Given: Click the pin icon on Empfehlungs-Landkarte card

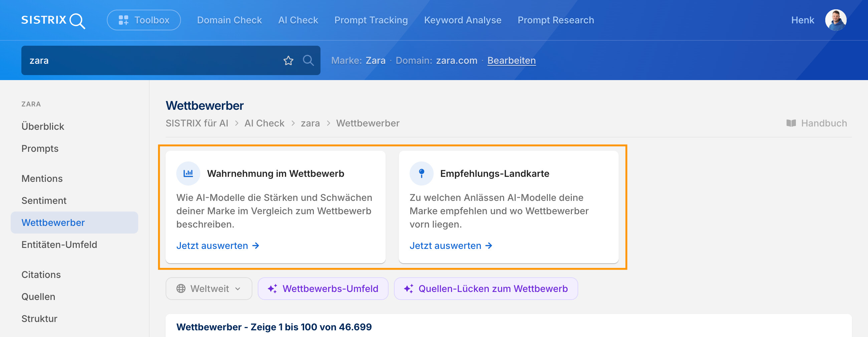Looking at the screenshot, I should click(x=422, y=174).
